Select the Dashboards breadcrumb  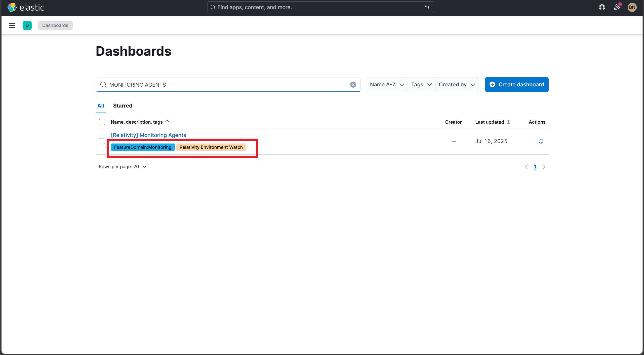(x=55, y=25)
